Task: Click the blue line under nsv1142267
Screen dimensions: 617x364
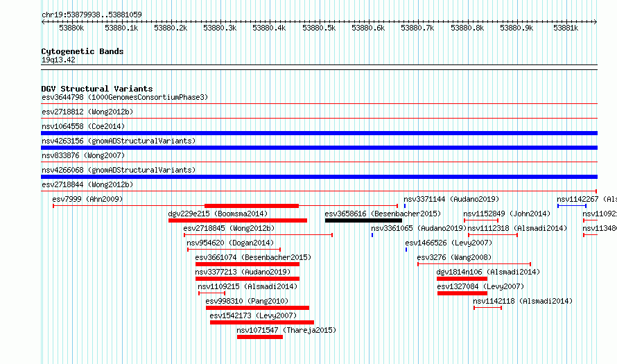Action: tap(572, 206)
